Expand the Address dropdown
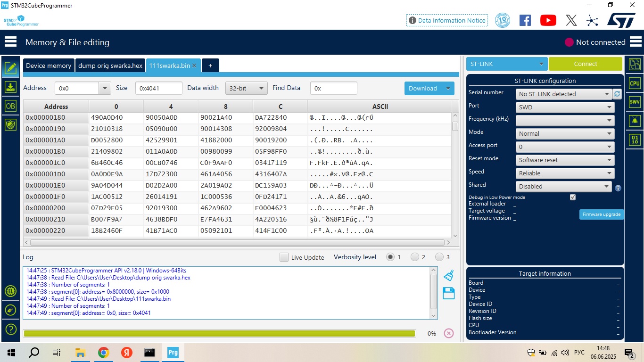The width and height of the screenshot is (644, 362). [105, 88]
